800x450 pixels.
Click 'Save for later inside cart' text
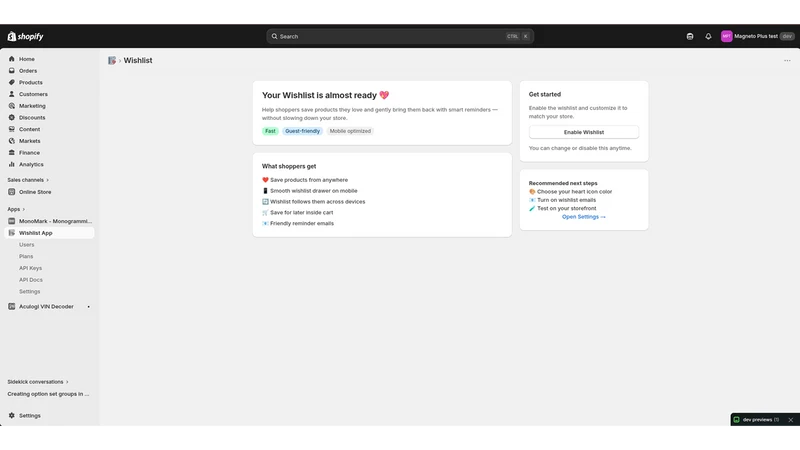(302, 212)
